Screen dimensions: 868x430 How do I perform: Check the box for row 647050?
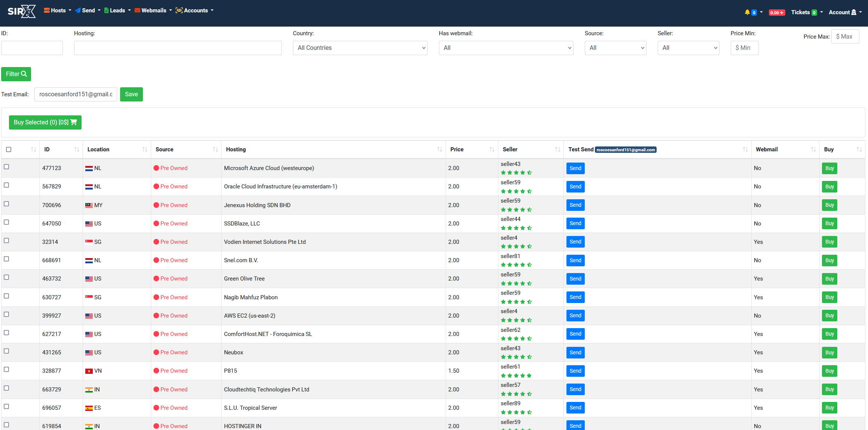6,222
